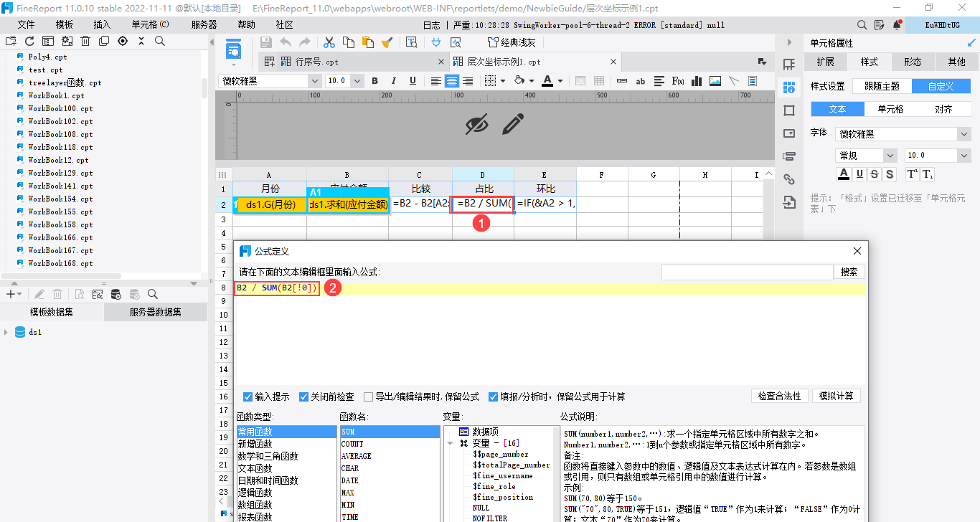The width and height of the screenshot is (980, 522).
Task: Undo the last action
Action: click(x=286, y=42)
